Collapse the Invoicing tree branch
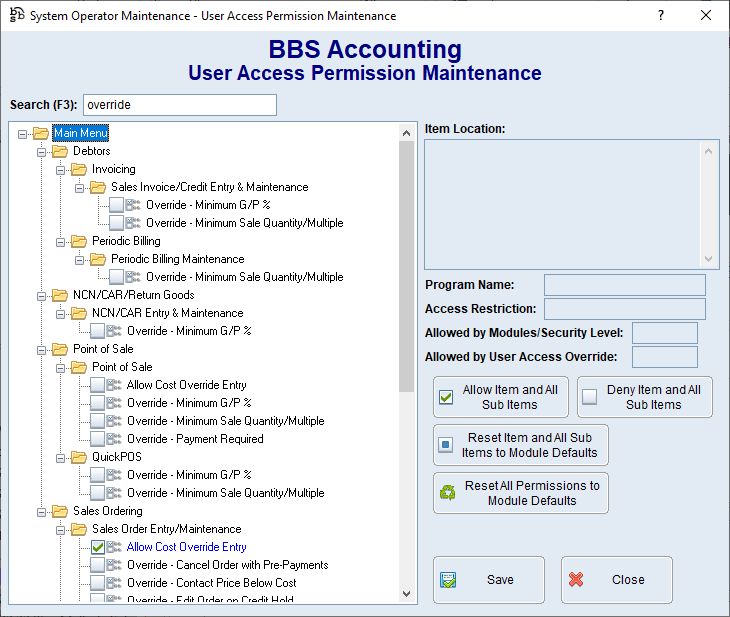Screen dimensions: 730x617 (61, 169)
